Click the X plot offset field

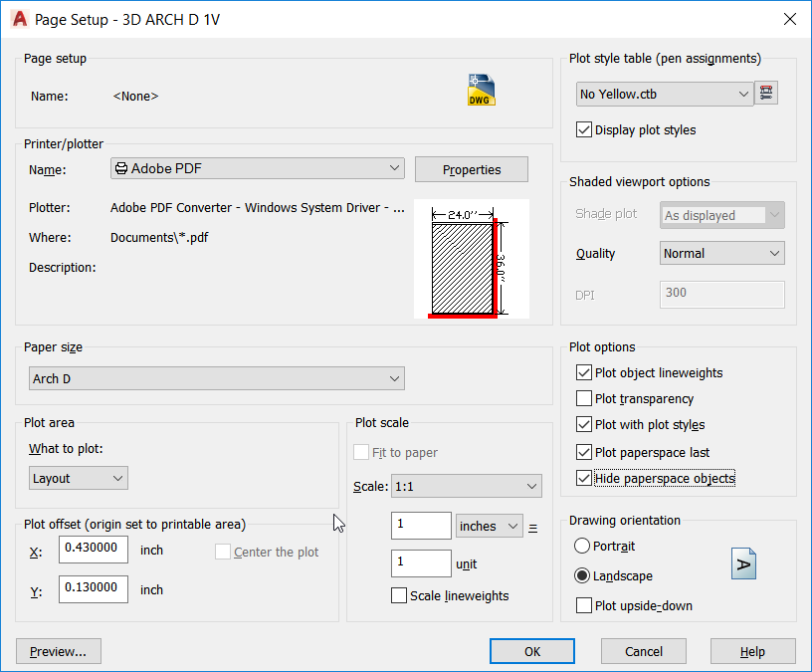coord(94,550)
